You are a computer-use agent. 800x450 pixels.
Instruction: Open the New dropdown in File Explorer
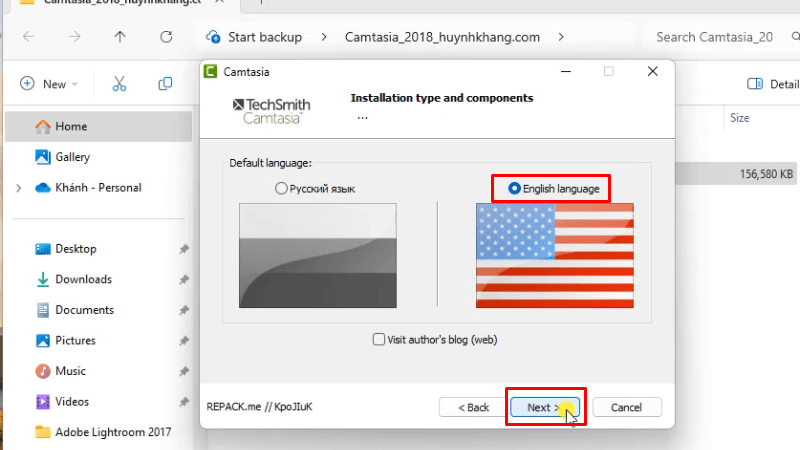point(49,84)
